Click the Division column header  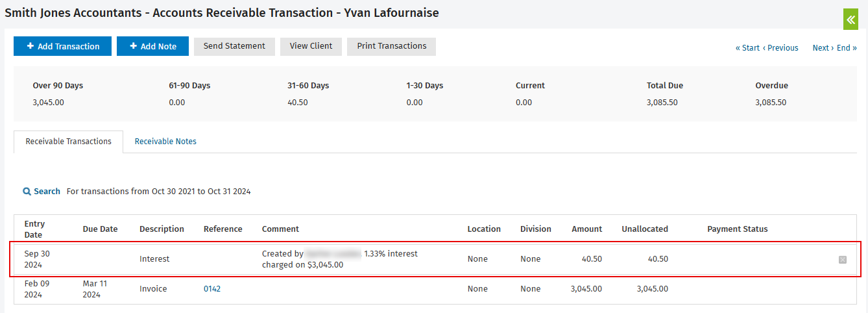(x=536, y=229)
